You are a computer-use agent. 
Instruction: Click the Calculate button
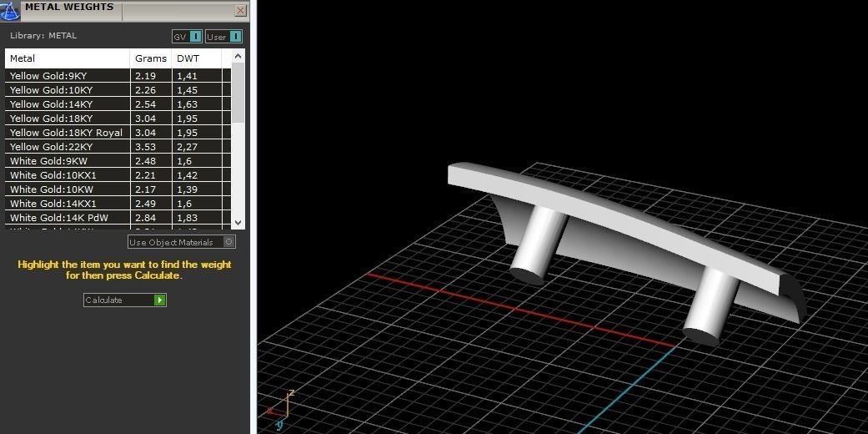pos(124,300)
